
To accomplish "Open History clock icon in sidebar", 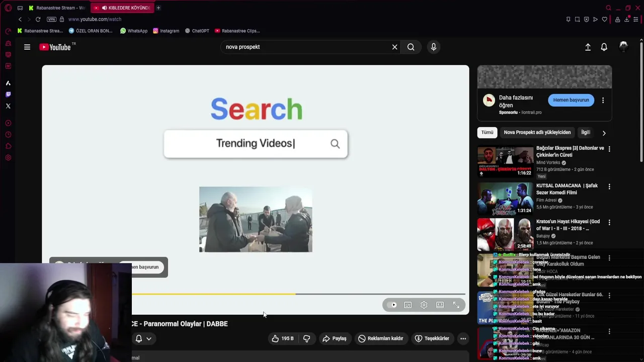I will point(8,135).
